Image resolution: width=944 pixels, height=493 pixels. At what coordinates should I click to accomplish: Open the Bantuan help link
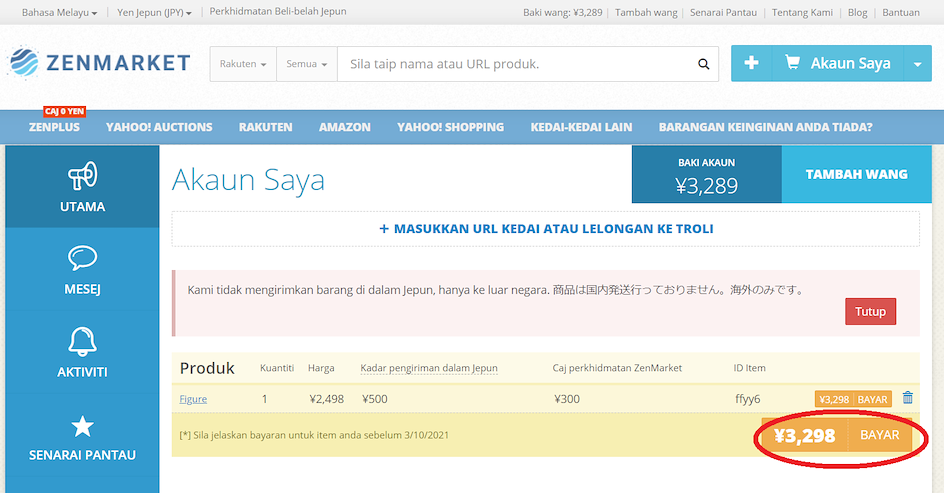901,12
